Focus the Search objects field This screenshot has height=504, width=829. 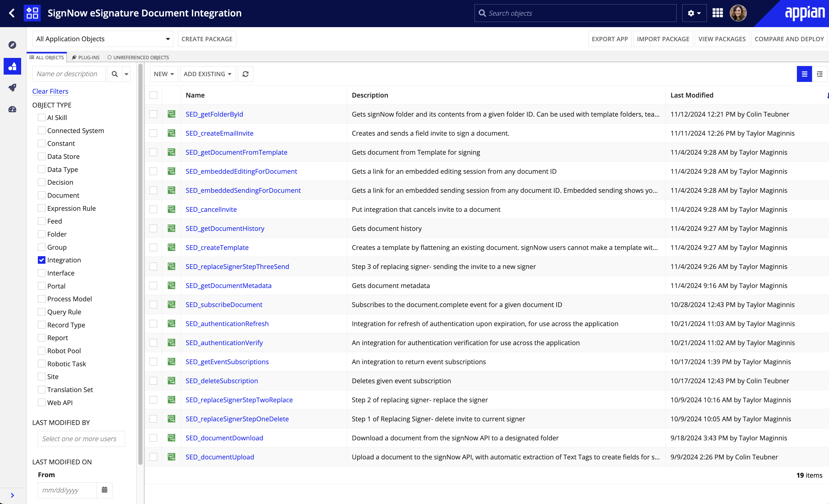pyautogui.click(x=575, y=13)
